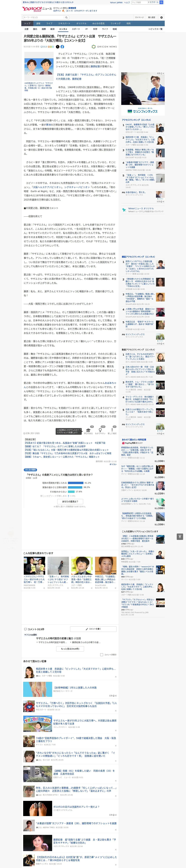Click the 学びがある reaction icon

click(x=89, y=430)
